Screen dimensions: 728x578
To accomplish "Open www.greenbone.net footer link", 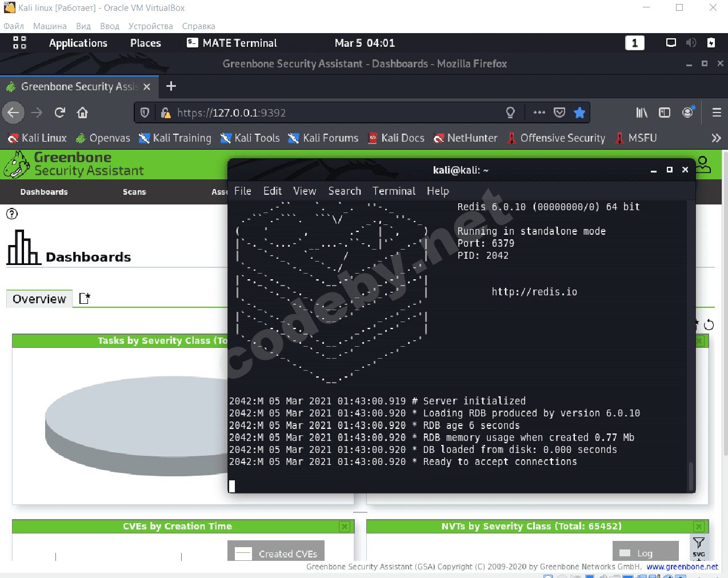I will (682, 567).
